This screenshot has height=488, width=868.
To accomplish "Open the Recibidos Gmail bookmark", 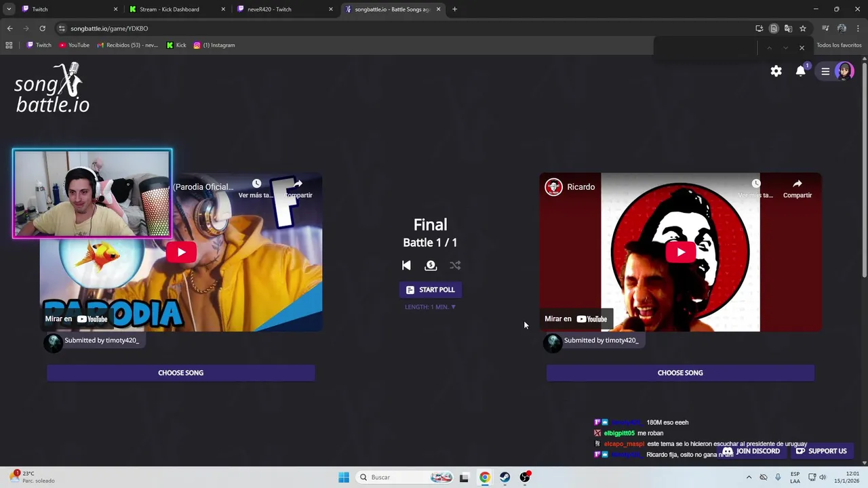I will click(x=127, y=45).
